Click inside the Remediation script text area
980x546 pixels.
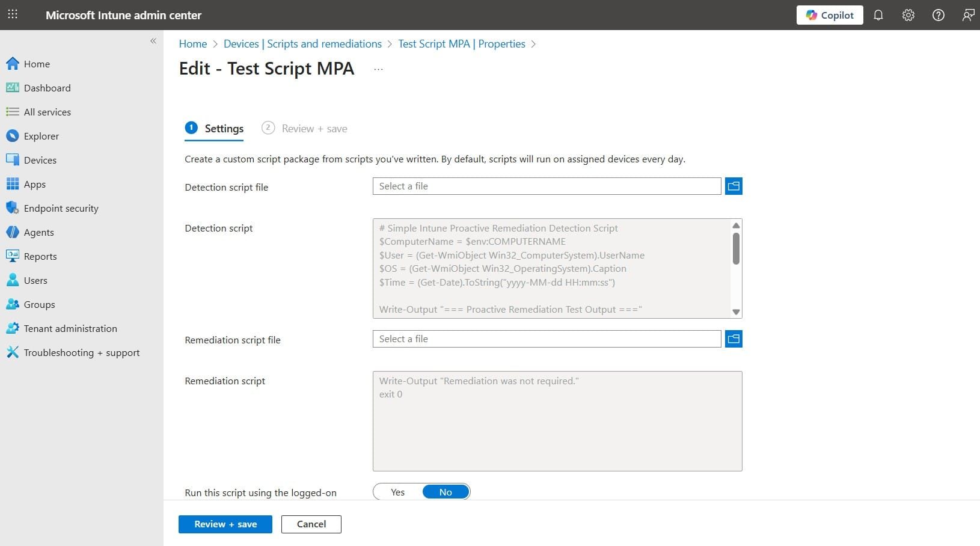[x=557, y=421]
